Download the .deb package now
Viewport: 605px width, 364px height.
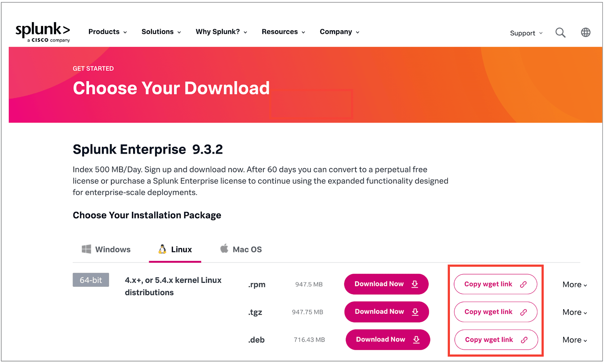(388, 340)
